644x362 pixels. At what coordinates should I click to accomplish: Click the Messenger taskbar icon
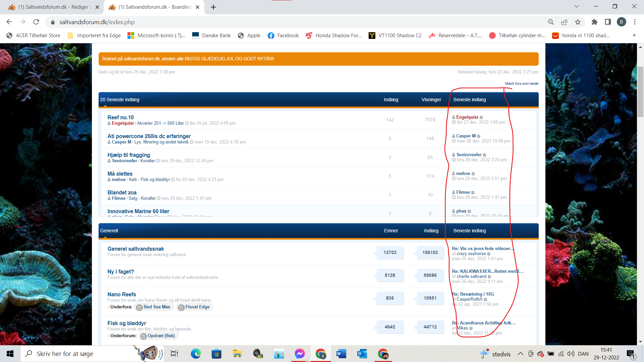[300, 354]
